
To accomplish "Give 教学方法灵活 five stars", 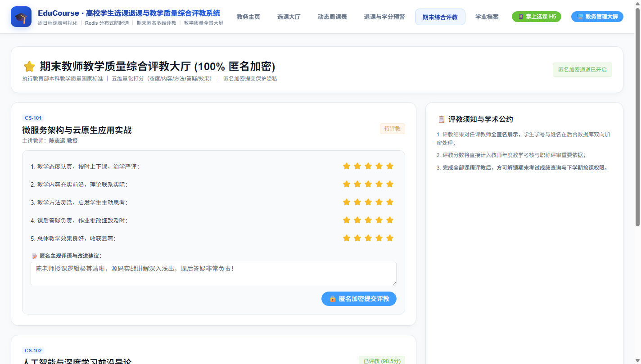I will pyautogui.click(x=390, y=202).
